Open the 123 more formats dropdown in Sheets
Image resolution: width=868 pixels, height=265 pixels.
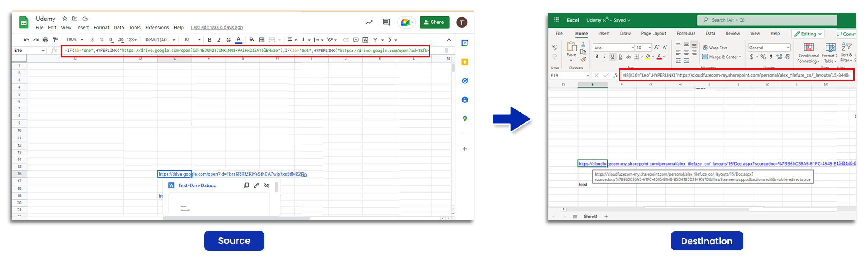pyautogui.click(x=131, y=40)
